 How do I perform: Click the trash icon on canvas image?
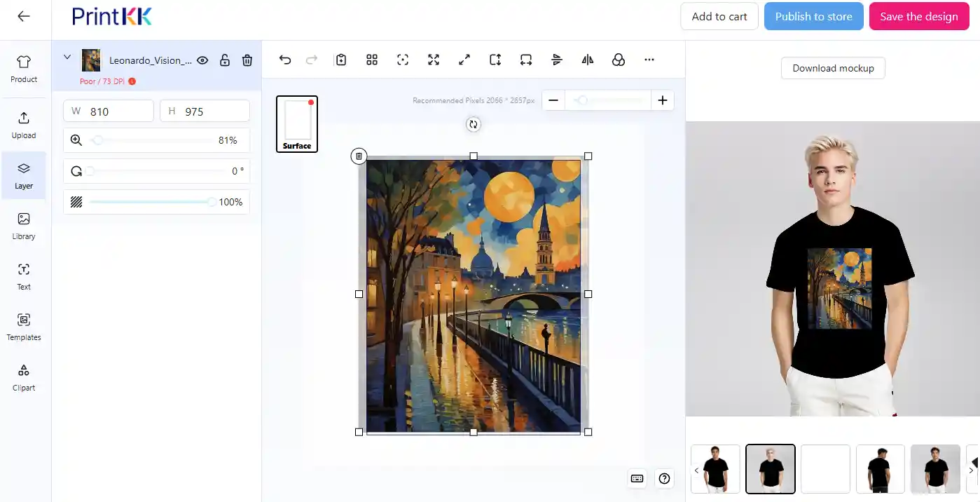(x=359, y=156)
